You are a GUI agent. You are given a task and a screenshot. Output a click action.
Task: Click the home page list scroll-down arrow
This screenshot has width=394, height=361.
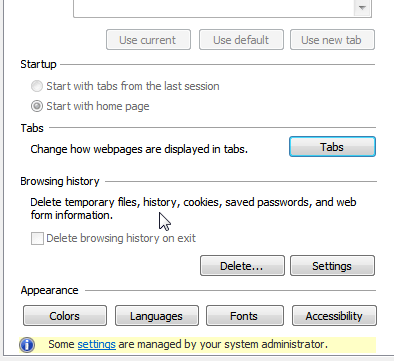[x=362, y=7]
